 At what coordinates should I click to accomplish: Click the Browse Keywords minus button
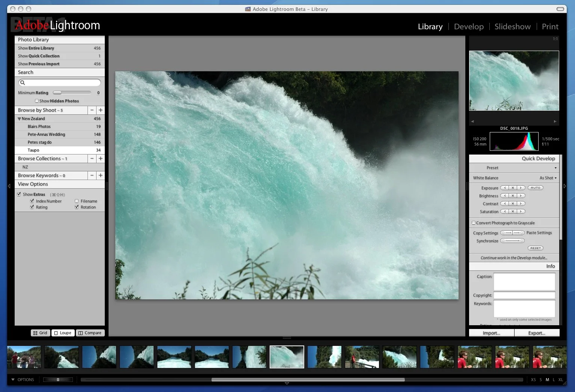[92, 176]
